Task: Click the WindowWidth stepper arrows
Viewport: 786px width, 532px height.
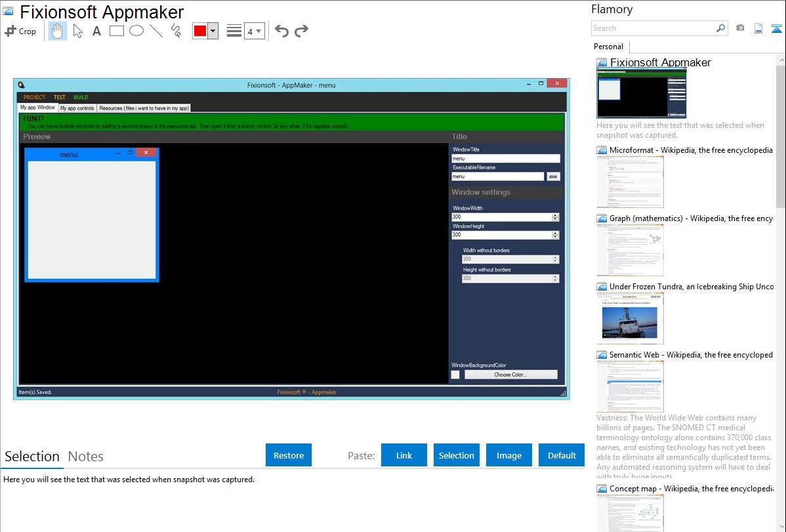Action: pos(556,217)
